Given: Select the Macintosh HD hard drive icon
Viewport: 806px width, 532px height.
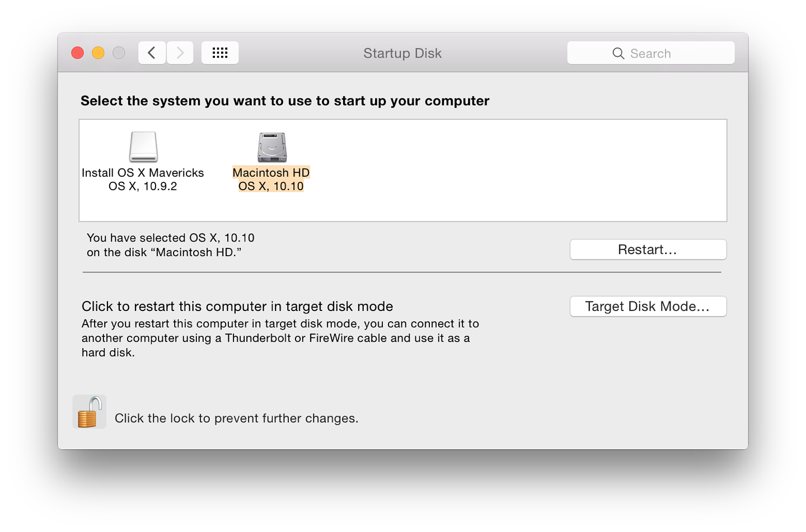Looking at the screenshot, I should pyautogui.click(x=272, y=147).
